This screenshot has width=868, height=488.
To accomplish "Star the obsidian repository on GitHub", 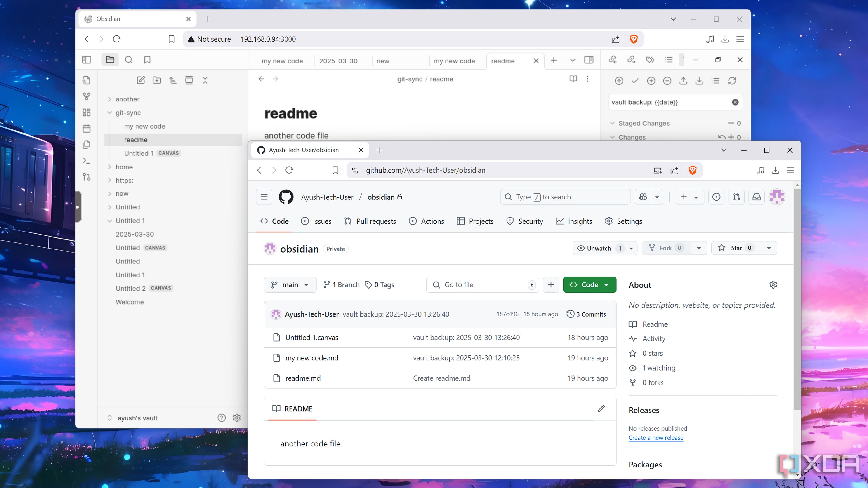I will click(x=736, y=248).
